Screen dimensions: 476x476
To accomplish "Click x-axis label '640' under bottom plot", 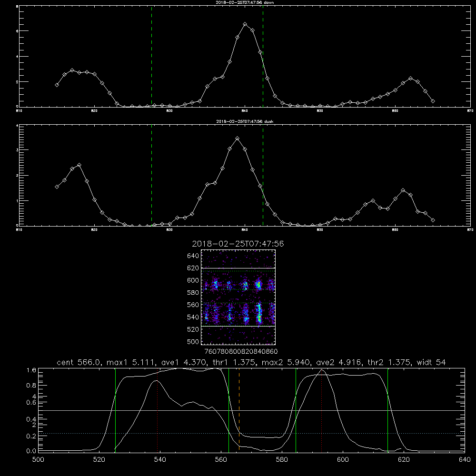I will (x=465, y=460).
